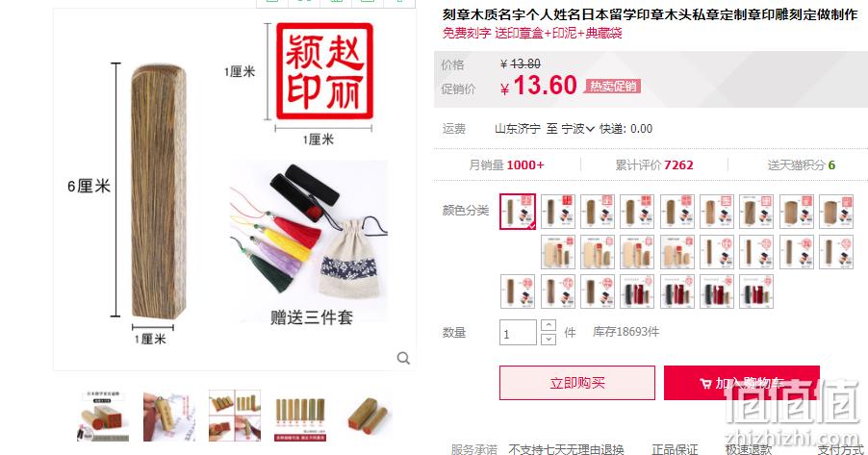Open second thumbnail showing hand holding stamp
Viewport: 868px width, 455px height.
[168, 417]
